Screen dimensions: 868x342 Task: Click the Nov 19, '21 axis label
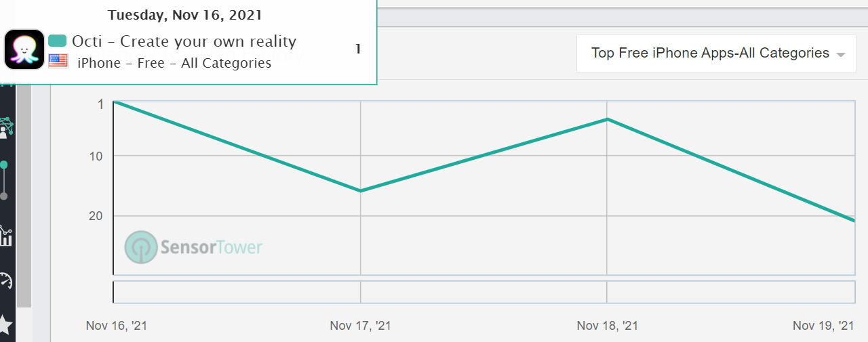[x=823, y=326]
